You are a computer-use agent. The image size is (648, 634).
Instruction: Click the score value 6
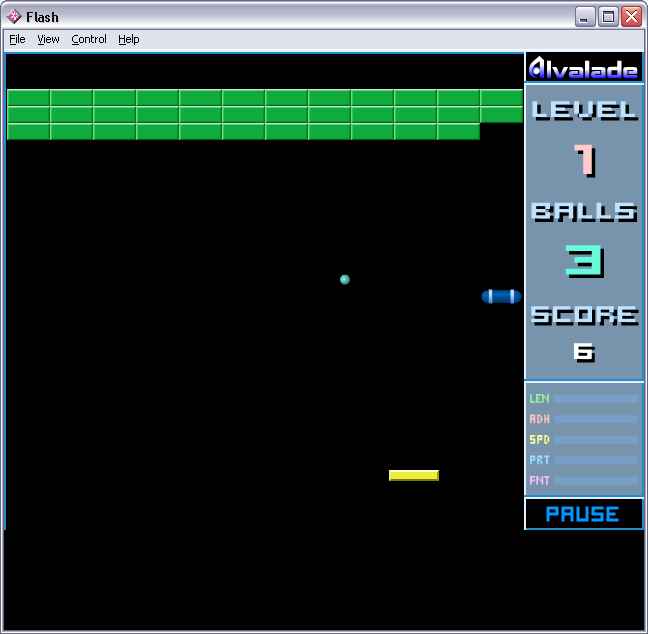pos(584,353)
